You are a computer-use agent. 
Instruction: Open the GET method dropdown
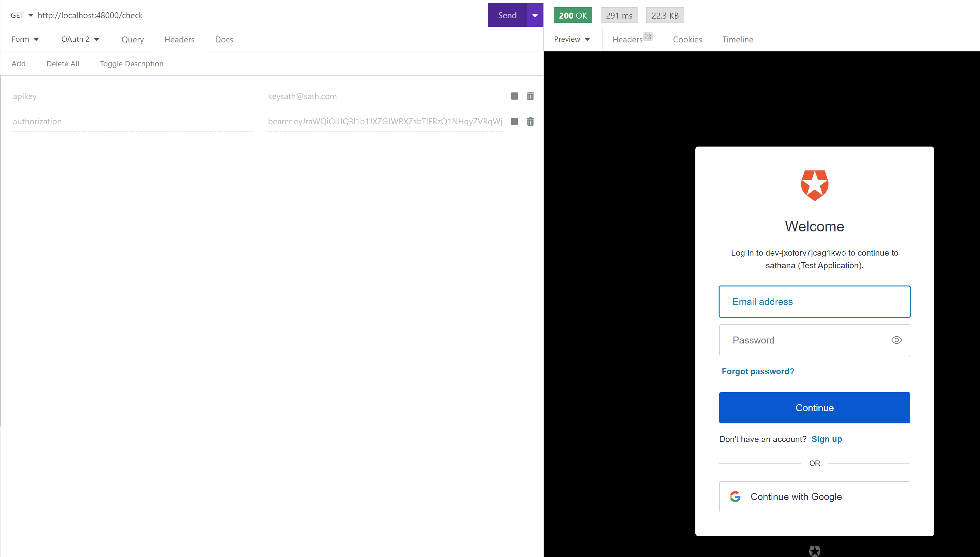point(22,15)
